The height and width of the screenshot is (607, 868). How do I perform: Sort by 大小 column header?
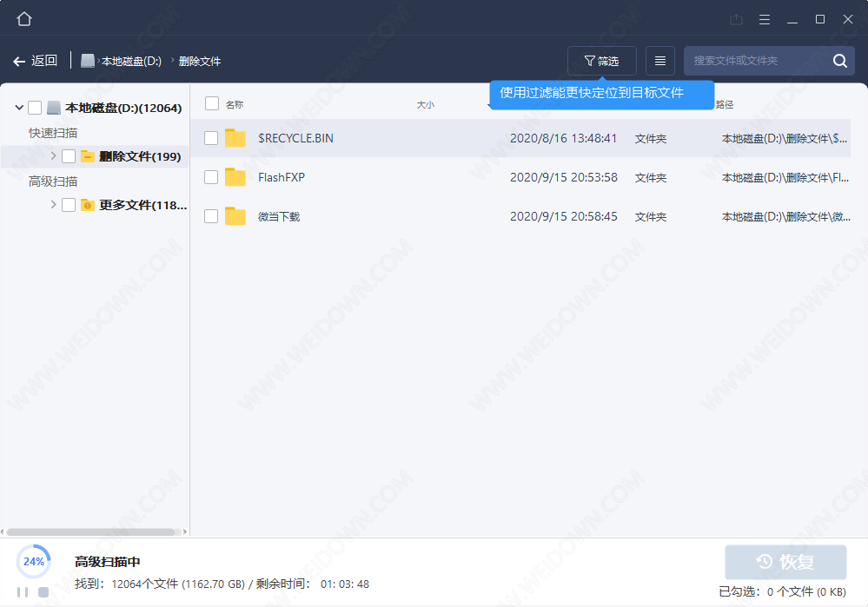click(425, 104)
